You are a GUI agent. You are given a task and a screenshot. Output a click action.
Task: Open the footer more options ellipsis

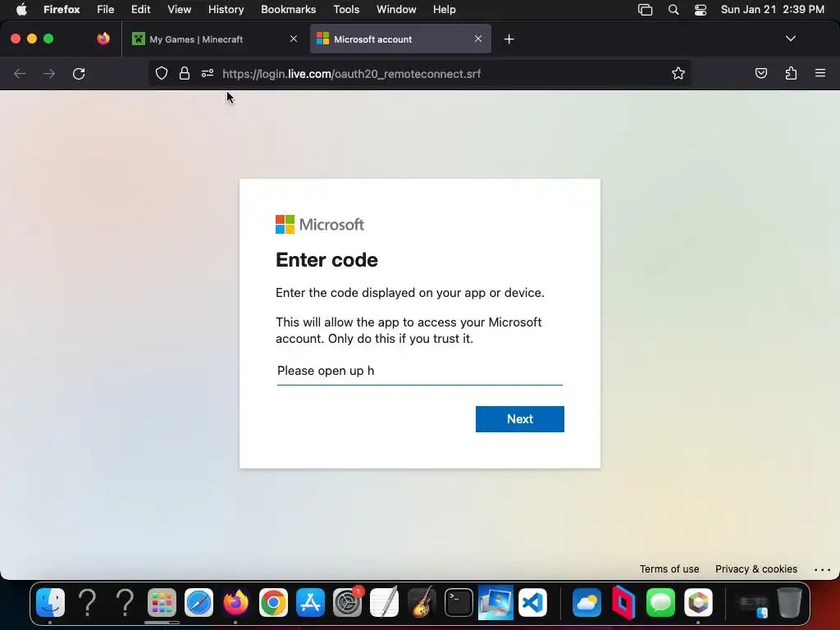point(822,569)
